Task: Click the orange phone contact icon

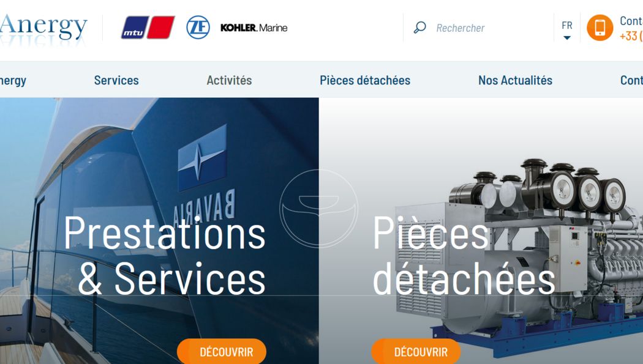Action: pos(600,28)
